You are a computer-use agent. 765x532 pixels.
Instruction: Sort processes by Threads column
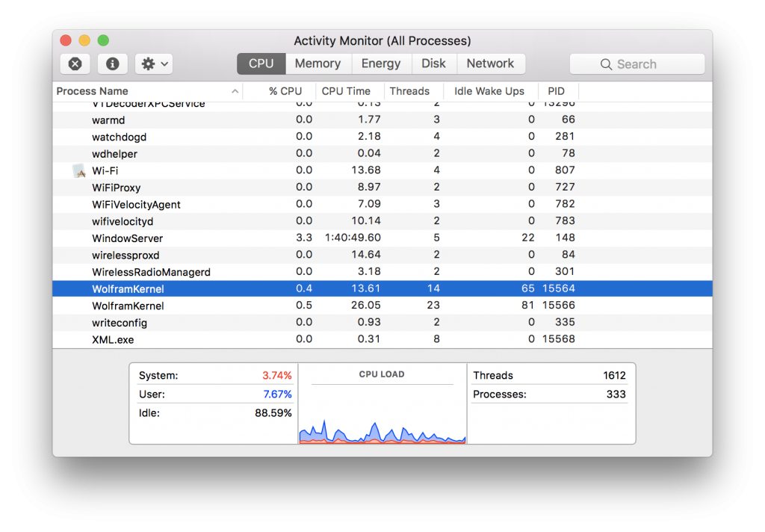[409, 91]
